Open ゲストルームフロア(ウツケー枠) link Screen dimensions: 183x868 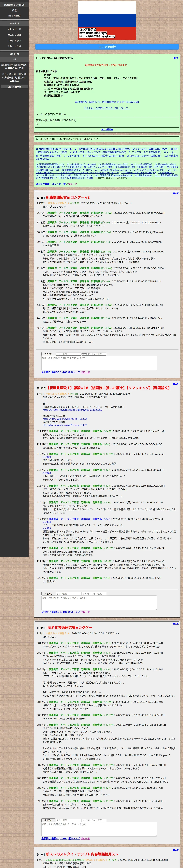click(x=101, y=108)
